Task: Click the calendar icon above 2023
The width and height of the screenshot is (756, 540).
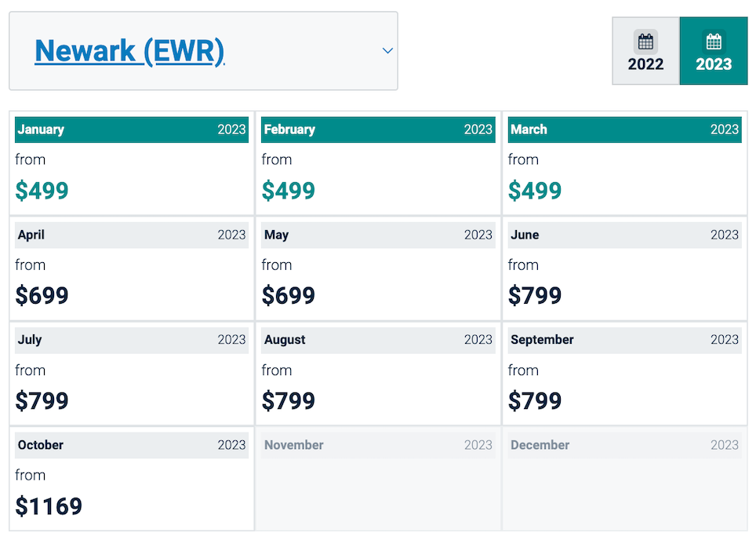Action: (714, 42)
